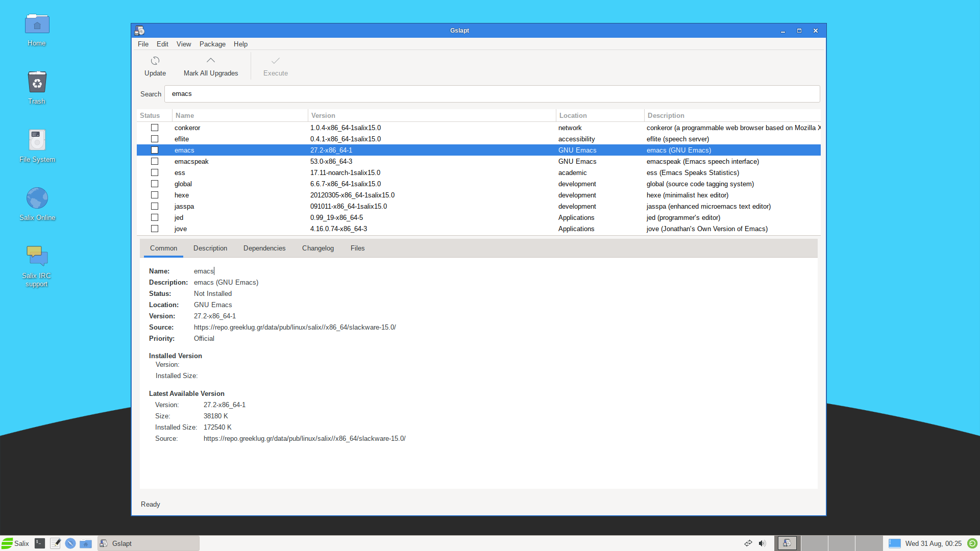The height and width of the screenshot is (551, 980).
Task: Switch to the Description tab
Action: click(210, 248)
